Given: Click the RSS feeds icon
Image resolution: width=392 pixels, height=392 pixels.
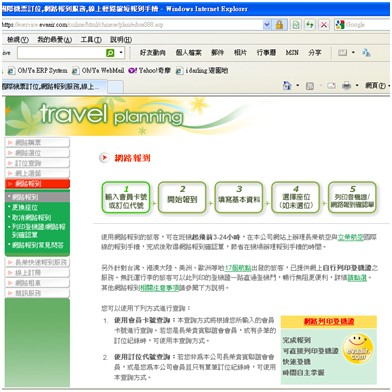Looking at the screenshot, I should coord(310,86).
